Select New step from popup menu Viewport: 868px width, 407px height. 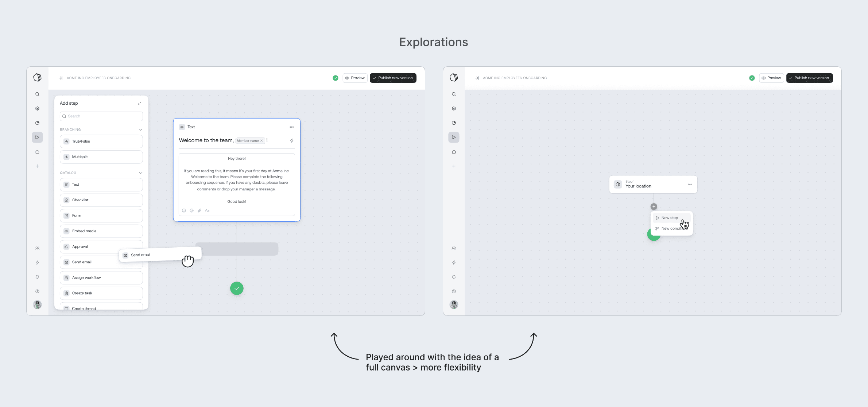tap(669, 218)
